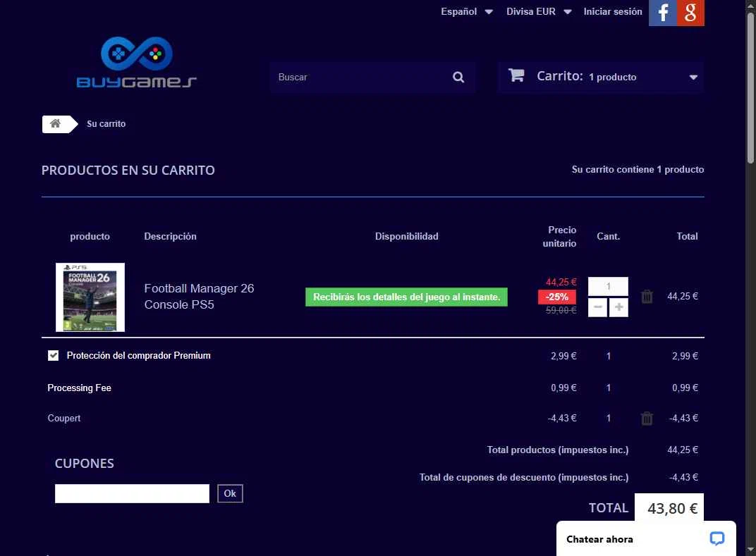Click the Football Manager 26 cover thumbnail
The width and height of the screenshot is (756, 556).
click(90, 297)
